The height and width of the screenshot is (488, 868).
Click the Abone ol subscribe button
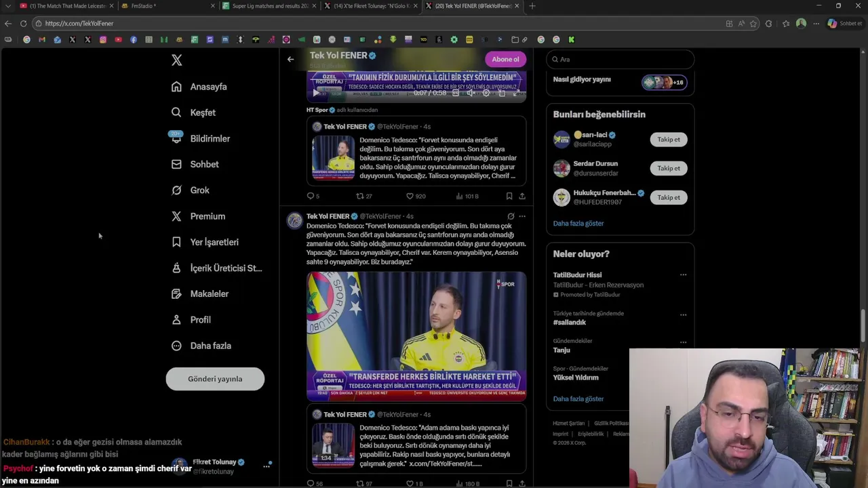pos(505,59)
